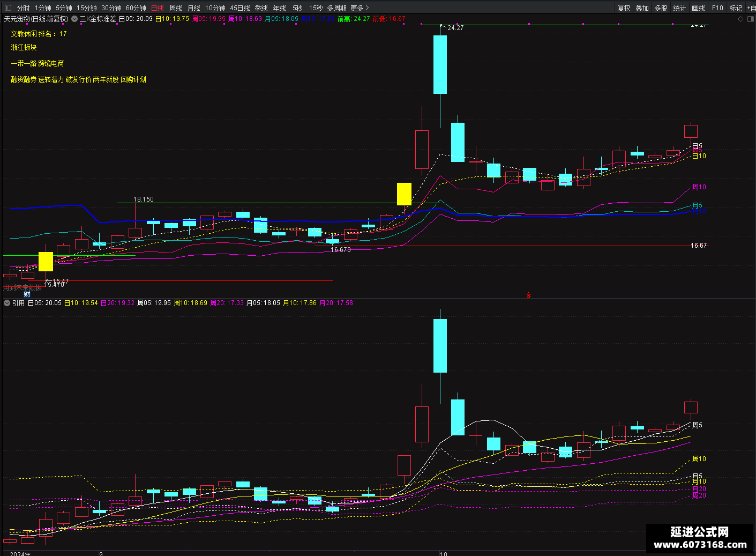Click the yellow highlighted candle near 18.150
Image resolution: width=756 pixels, height=556 pixels.
pos(404,194)
